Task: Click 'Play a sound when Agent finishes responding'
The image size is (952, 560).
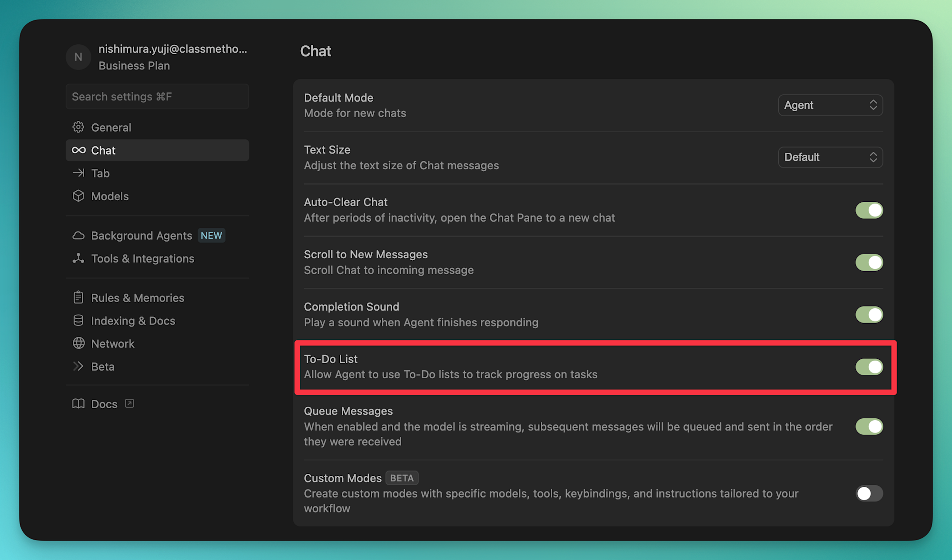Action: pyautogui.click(x=421, y=323)
